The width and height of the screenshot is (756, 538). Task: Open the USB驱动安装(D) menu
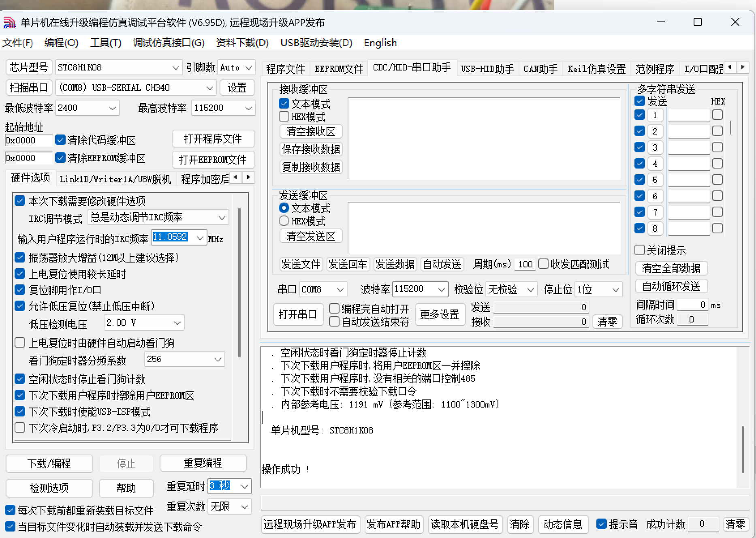[316, 43]
